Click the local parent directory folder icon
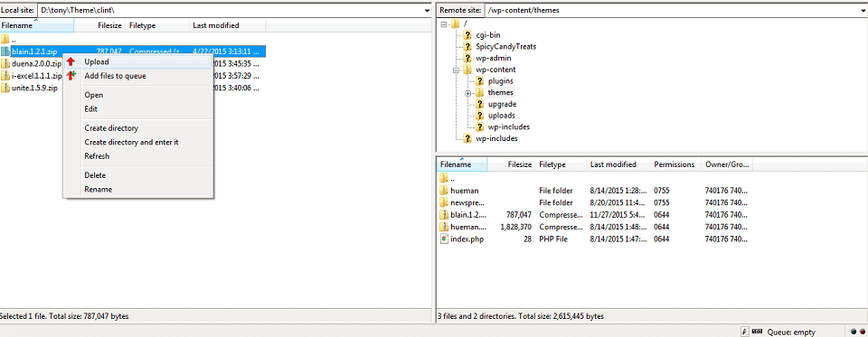The image size is (868, 337). [5, 39]
